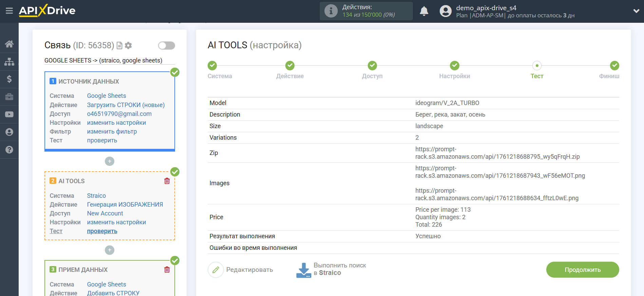Go to the Настройки step
The image size is (644, 296).
454,66
